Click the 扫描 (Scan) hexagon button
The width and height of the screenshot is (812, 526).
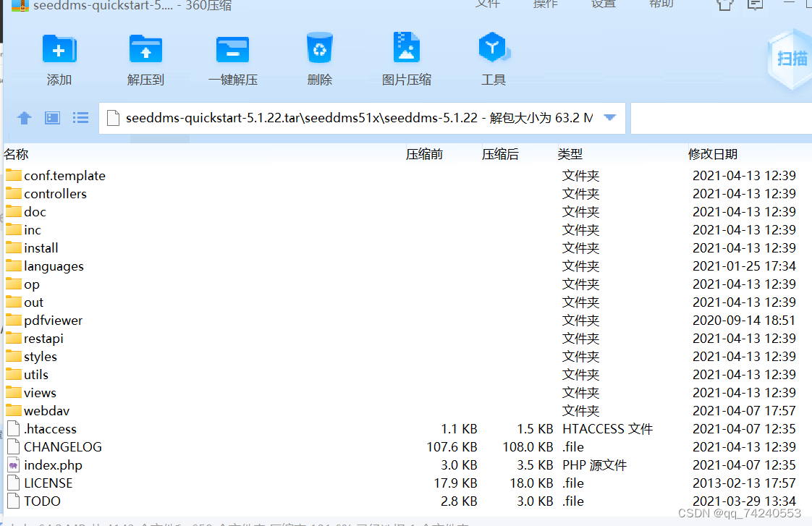coord(792,59)
